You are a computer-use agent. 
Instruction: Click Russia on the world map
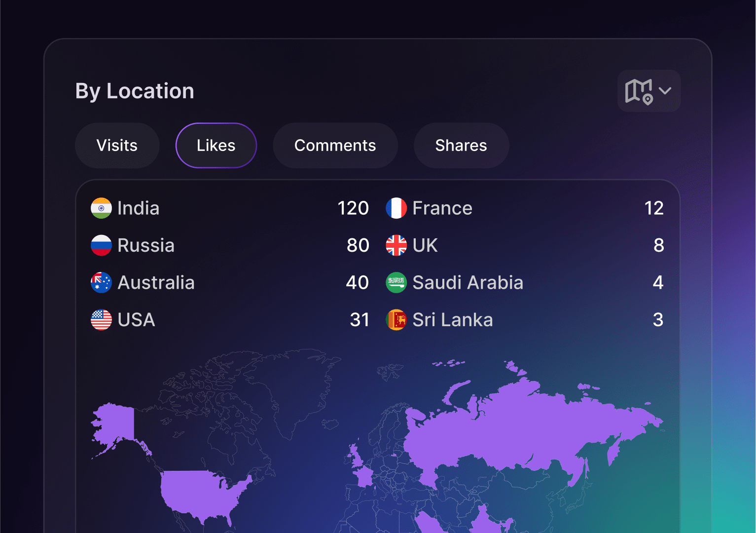[x=518, y=429]
